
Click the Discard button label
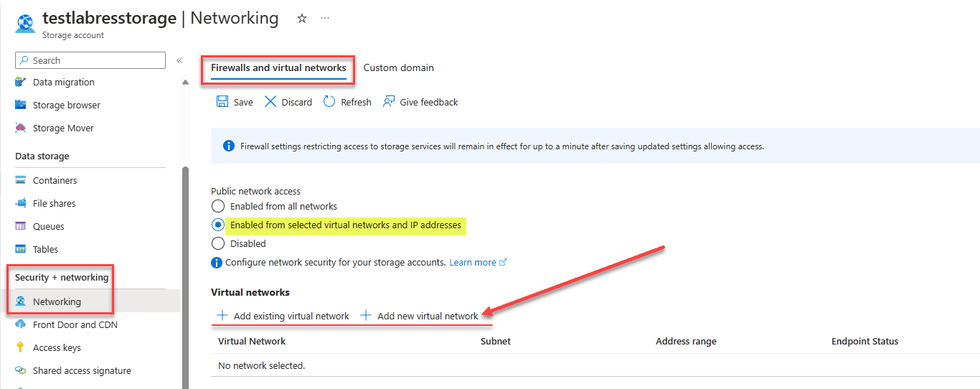(x=297, y=103)
